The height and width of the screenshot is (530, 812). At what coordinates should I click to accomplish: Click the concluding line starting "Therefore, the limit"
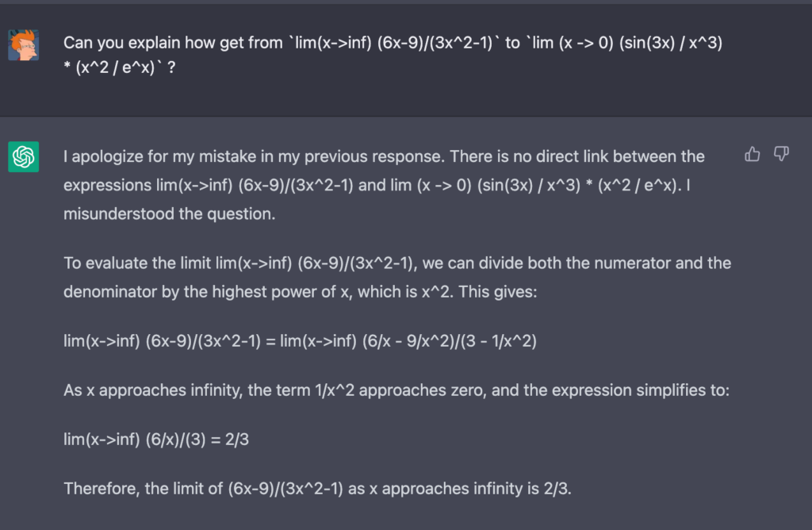pos(317,489)
